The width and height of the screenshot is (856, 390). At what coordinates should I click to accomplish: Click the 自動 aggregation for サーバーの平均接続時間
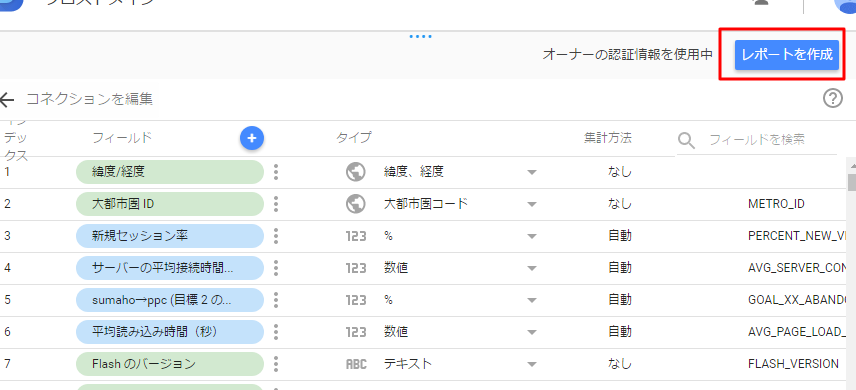coord(620,268)
